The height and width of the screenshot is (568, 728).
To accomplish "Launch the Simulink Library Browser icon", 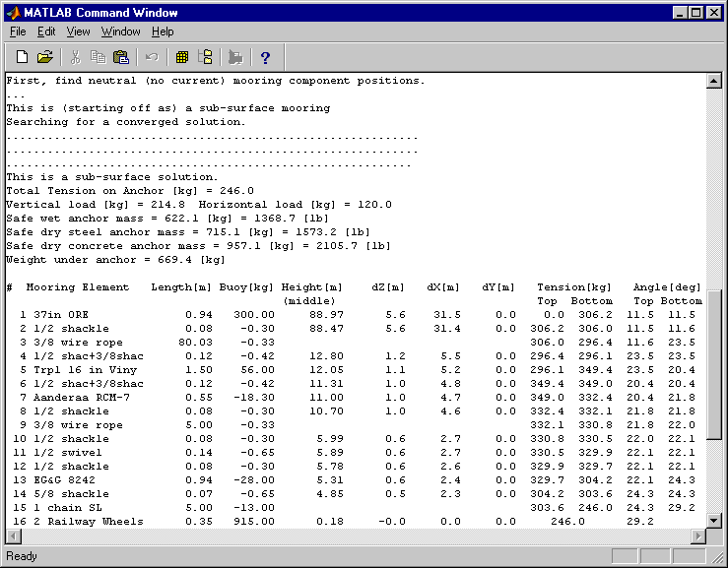I will click(235, 57).
